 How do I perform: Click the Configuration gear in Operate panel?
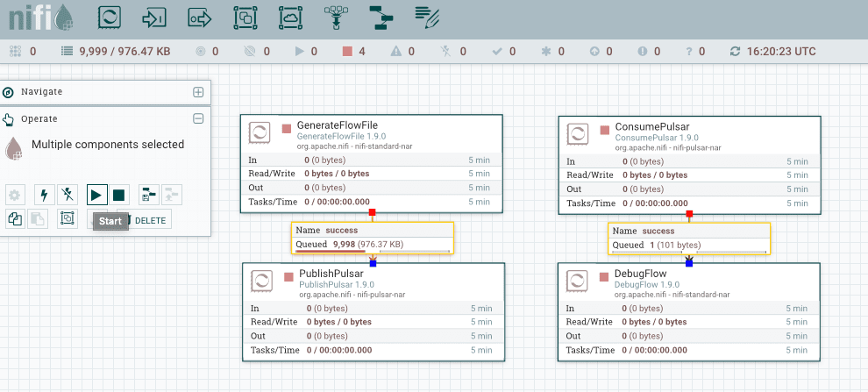point(15,195)
